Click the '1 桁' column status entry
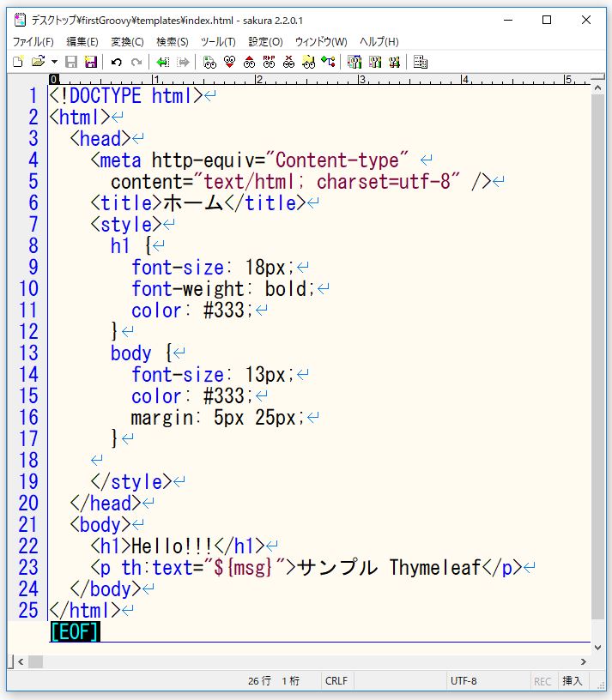612x700 pixels. point(290,681)
